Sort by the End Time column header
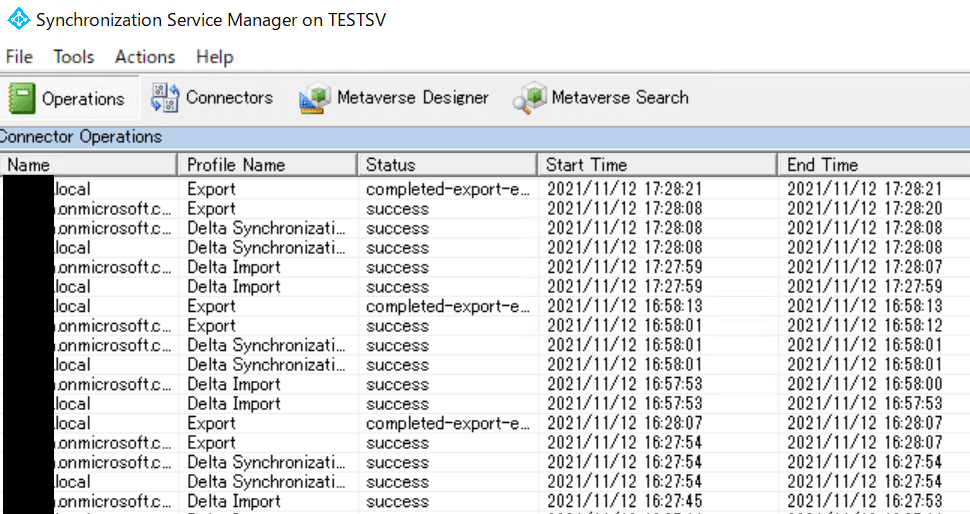970x514 pixels. pos(873,165)
